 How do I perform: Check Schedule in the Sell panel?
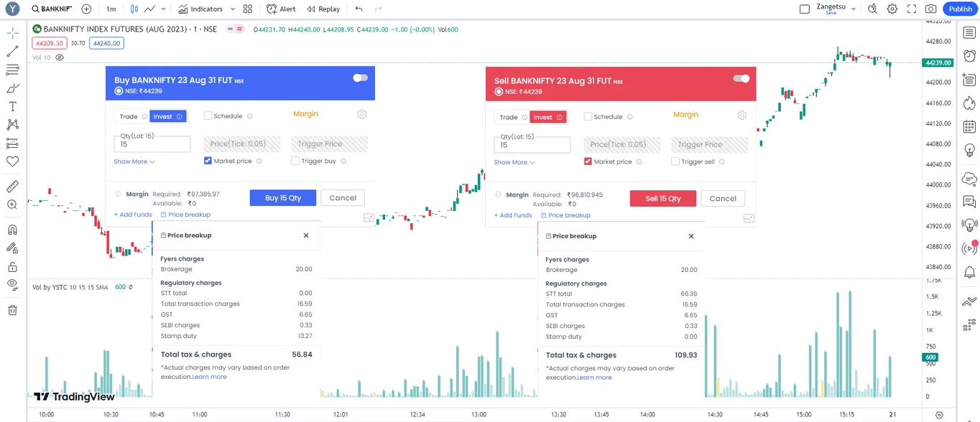point(588,116)
